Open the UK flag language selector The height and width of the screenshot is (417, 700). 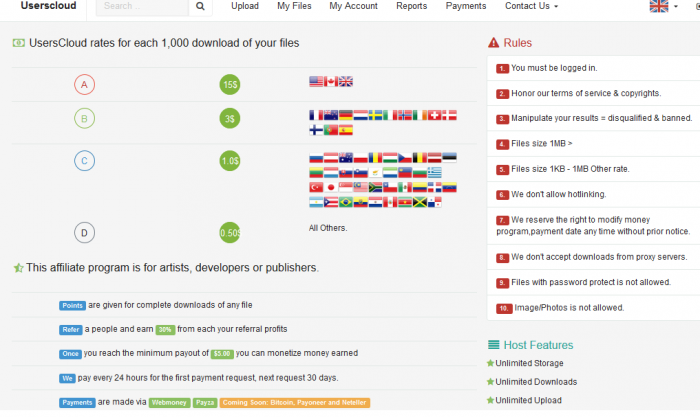pyautogui.click(x=663, y=6)
